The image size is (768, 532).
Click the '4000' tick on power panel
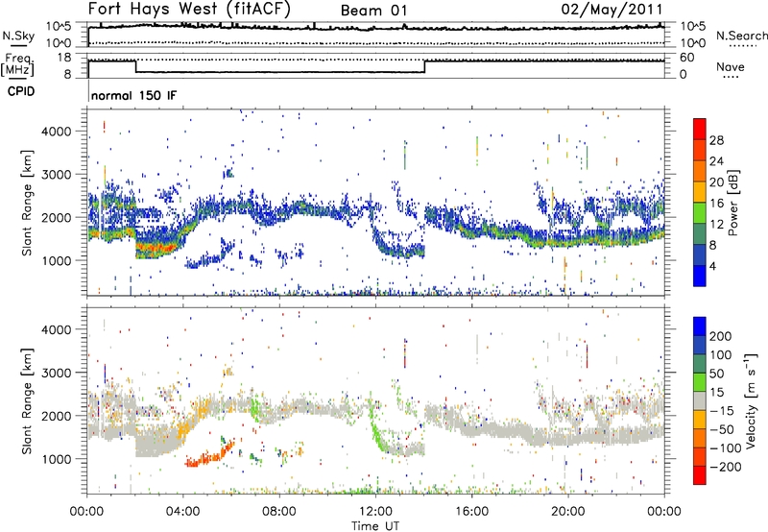(56, 132)
